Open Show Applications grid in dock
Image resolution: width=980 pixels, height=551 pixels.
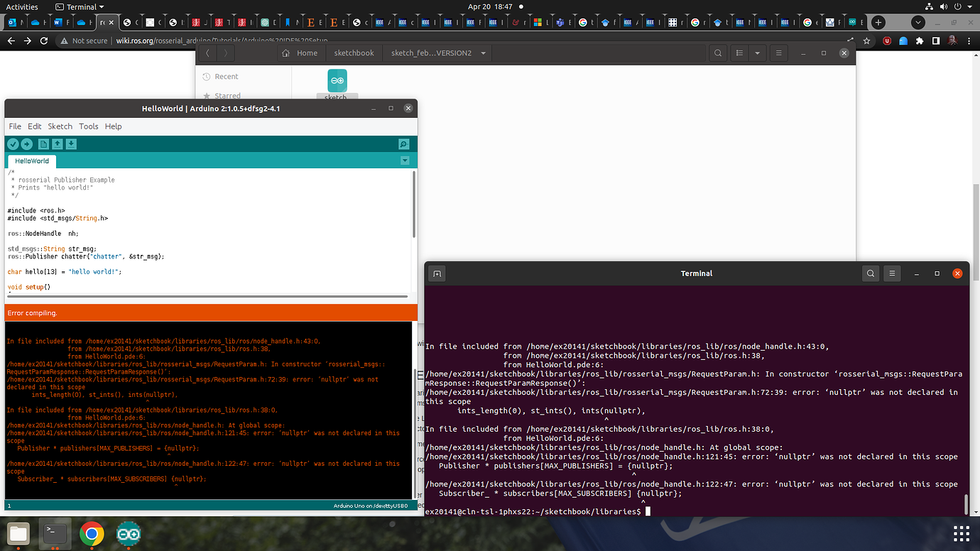(x=961, y=533)
